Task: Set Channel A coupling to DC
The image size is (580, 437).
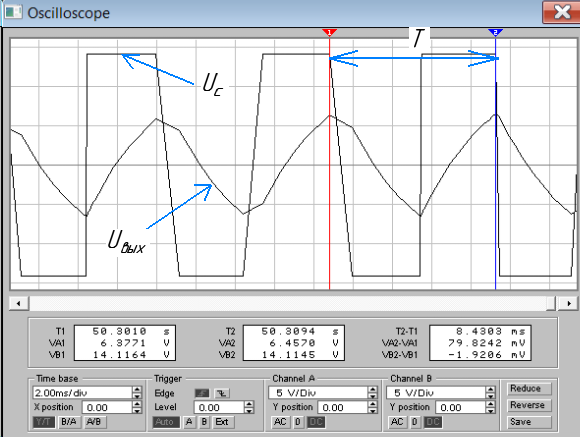Action: tap(316, 422)
